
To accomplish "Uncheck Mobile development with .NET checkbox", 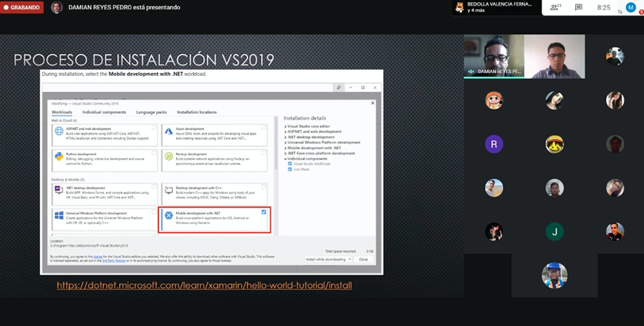I will click(x=264, y=212).
